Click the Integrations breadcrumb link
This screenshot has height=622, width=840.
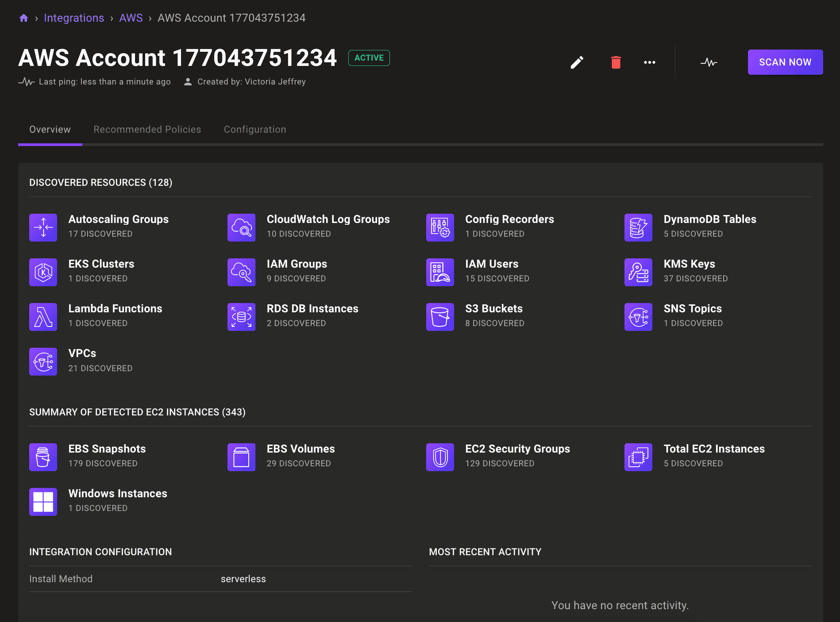click(74, 18)
